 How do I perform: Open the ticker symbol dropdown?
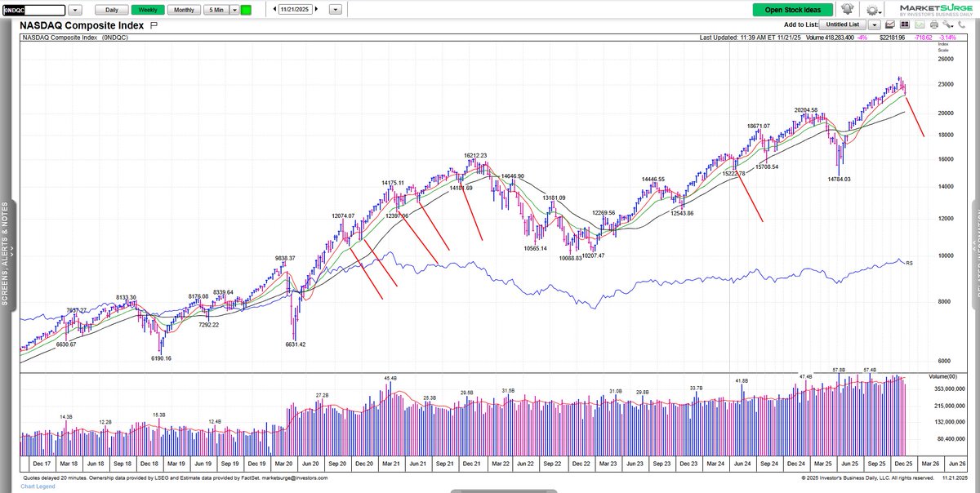[x=74, y=9]
